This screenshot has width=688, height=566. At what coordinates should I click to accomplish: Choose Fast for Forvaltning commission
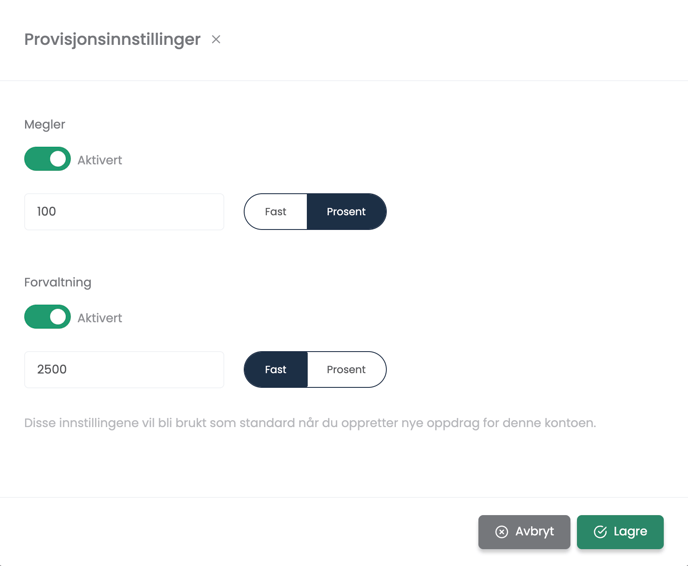click(276, 369)
